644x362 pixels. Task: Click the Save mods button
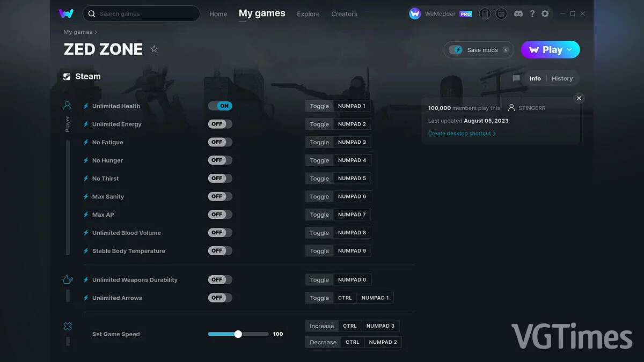pyautogui.click(x=478, y=50)
